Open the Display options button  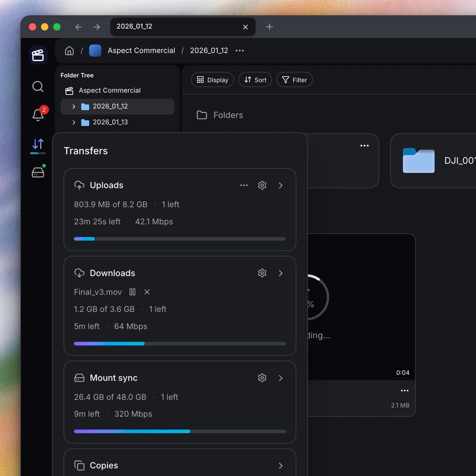pos(212,80)
